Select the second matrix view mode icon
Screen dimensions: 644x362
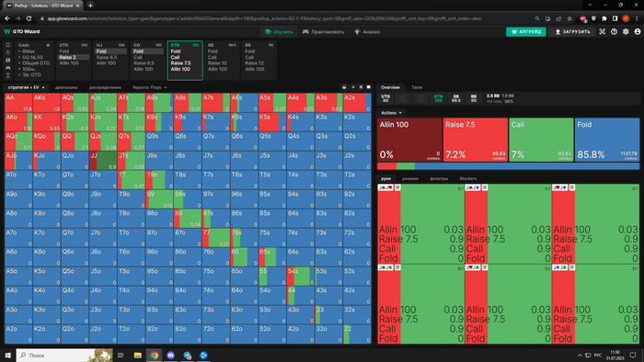(352, 87)
